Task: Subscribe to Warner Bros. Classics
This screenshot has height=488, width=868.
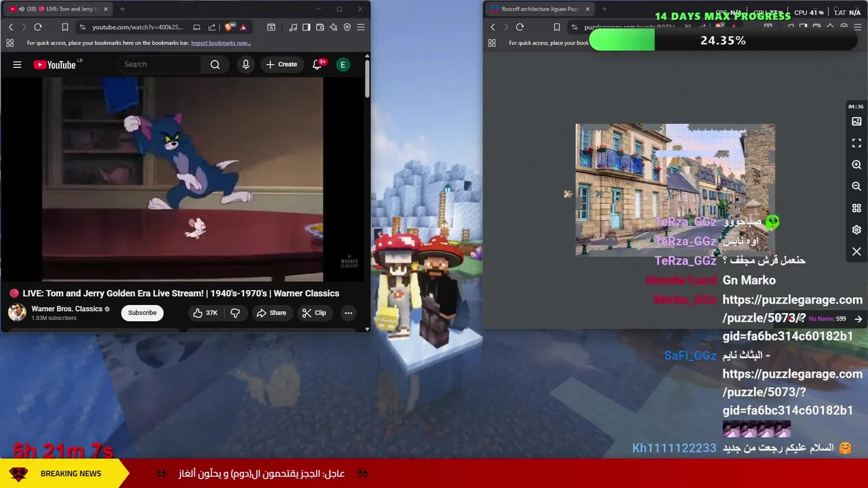Action: coord(142,312)
